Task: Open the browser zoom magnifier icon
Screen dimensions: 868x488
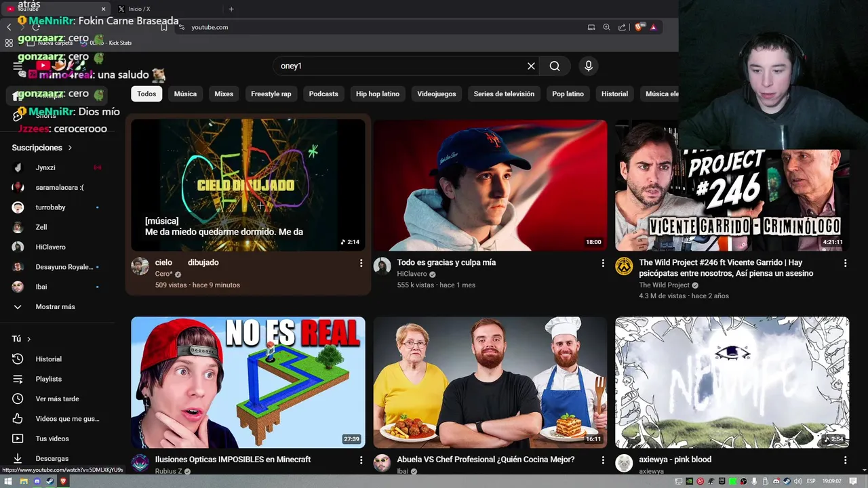Action: pyautogui.click(x=606, y=27)
